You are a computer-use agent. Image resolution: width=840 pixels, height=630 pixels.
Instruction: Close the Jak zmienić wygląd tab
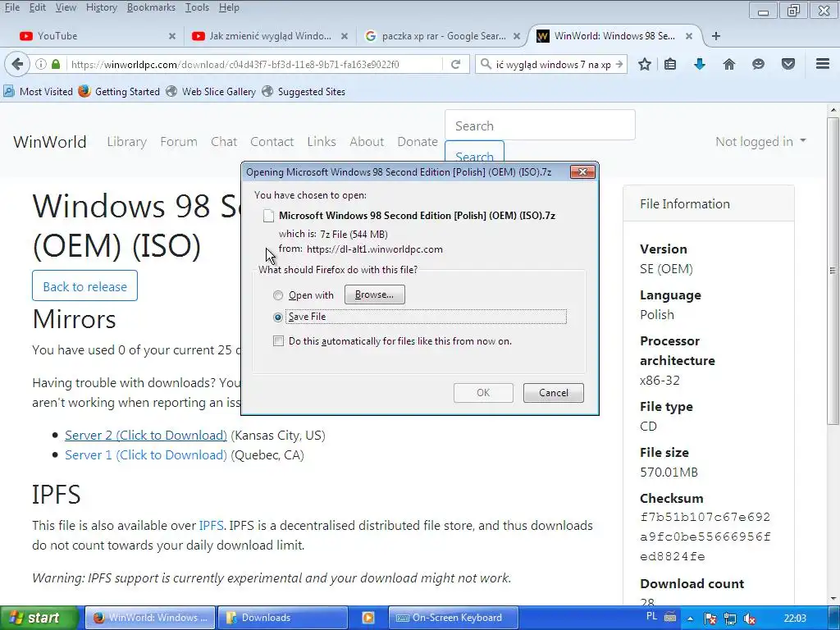345,36
